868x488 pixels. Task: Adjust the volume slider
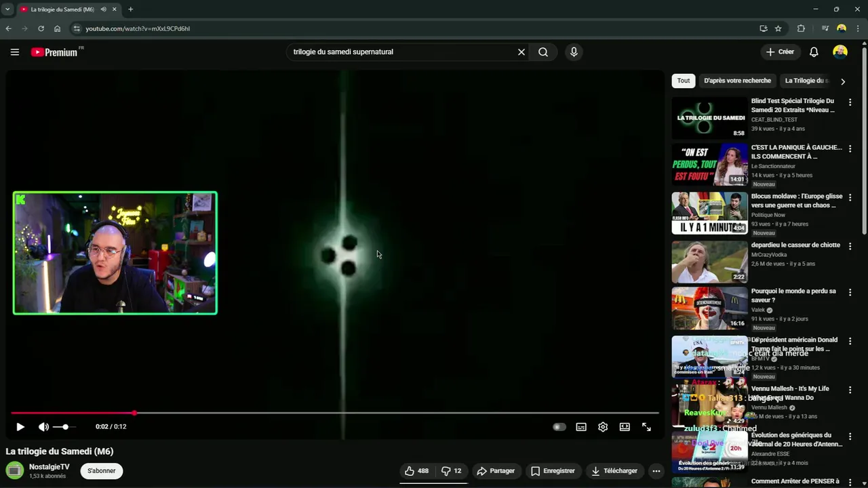click(64, 427)
